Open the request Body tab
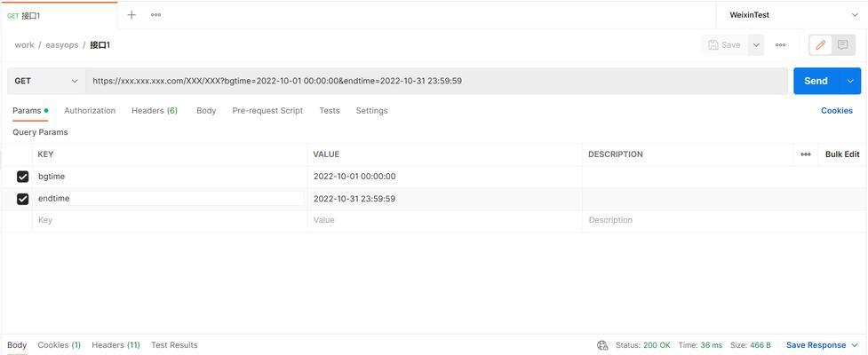This screenshot has width=868, height=355. (206, 111)
